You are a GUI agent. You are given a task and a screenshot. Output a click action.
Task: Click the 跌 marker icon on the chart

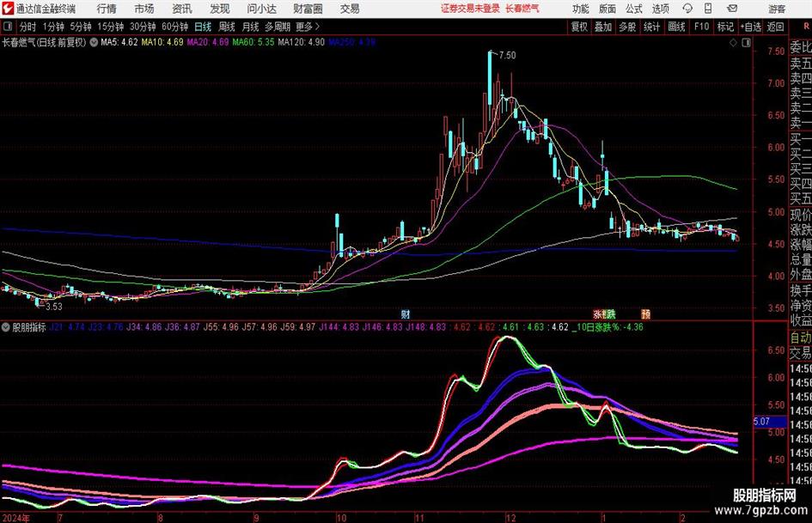(x=611, y=313)
